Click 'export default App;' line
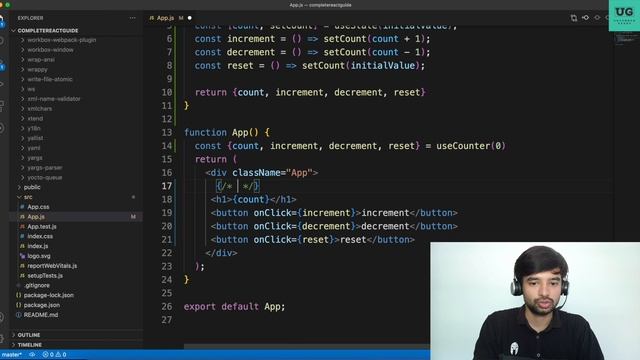Screen dimensions: 640x360 [x=234, y=307]
